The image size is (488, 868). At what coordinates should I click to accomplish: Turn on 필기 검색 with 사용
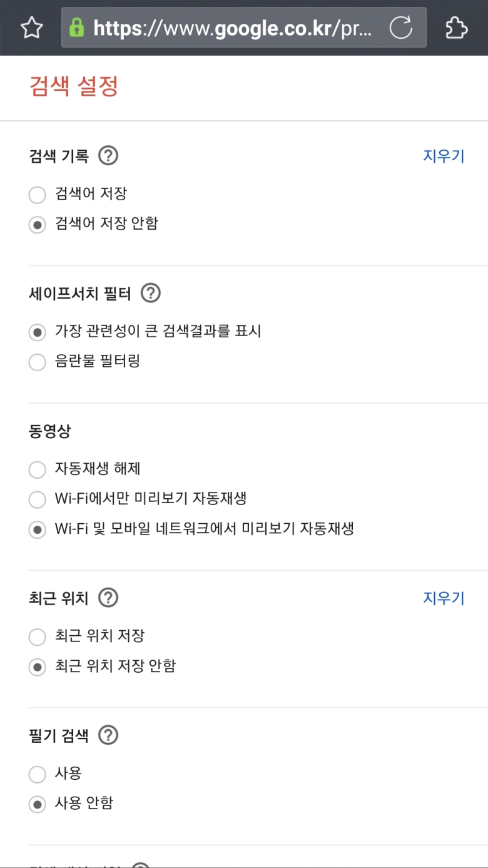[38, 774]
